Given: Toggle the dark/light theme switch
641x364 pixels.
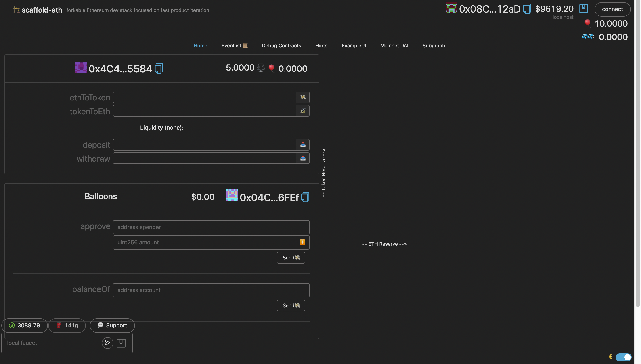Looking at the screenshot, I should point(623,357).
